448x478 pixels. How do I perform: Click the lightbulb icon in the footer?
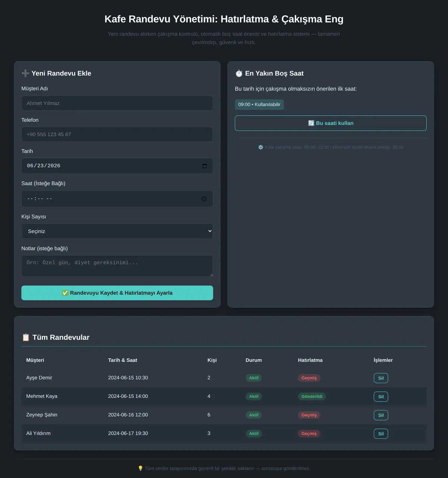(x=140, y=468)
